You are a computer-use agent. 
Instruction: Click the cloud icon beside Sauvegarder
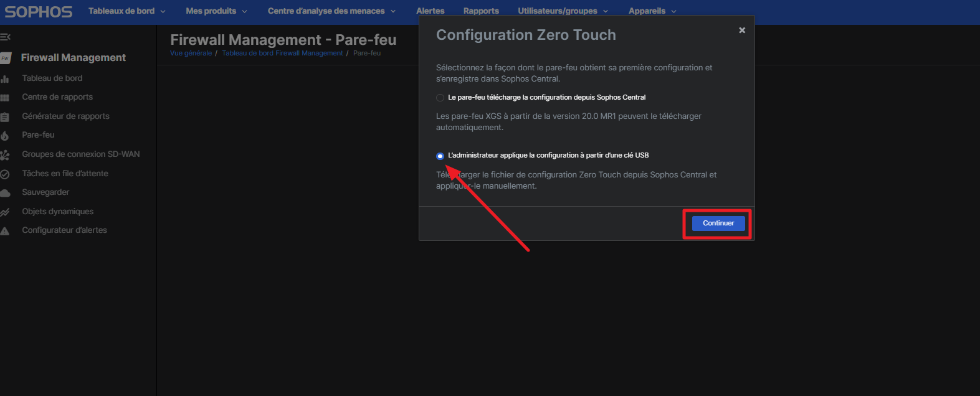click(5, 193)
